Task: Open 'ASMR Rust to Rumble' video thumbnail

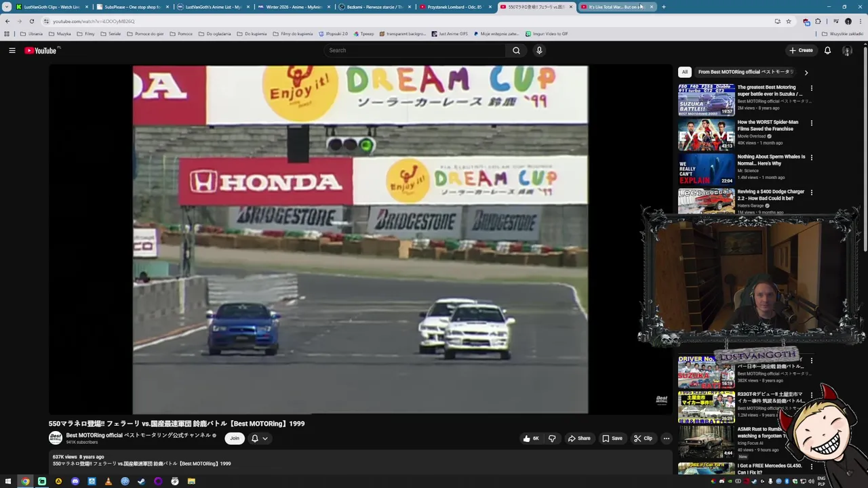Action: (706, 442)
